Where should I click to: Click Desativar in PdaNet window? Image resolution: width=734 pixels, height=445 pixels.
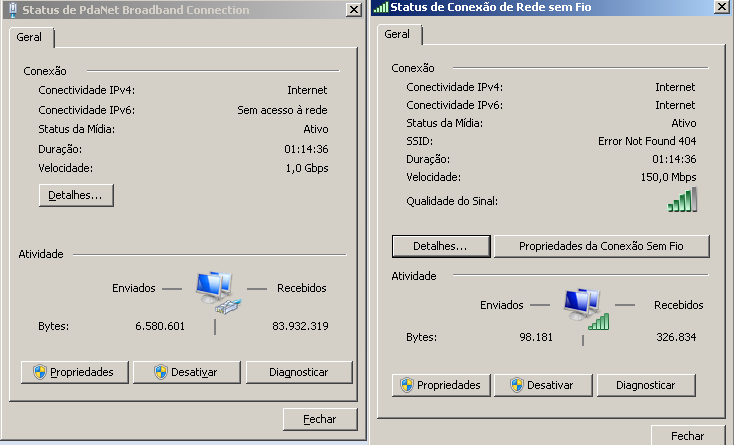[186, 372]
